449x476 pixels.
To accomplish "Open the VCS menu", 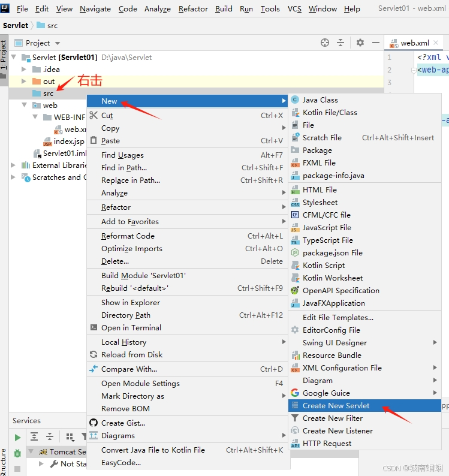I will pos(294,9).
